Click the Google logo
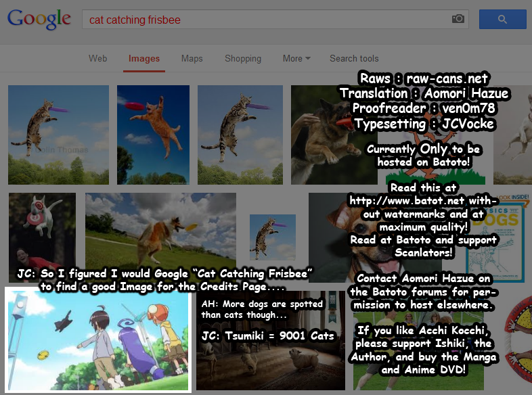Screen dimensions: 532x395 (39, 20)
